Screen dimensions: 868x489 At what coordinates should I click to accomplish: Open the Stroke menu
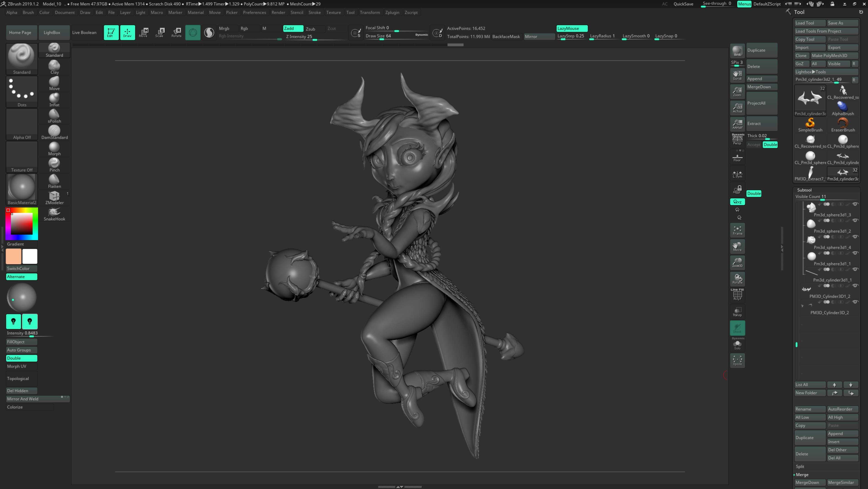coord(314,12)
